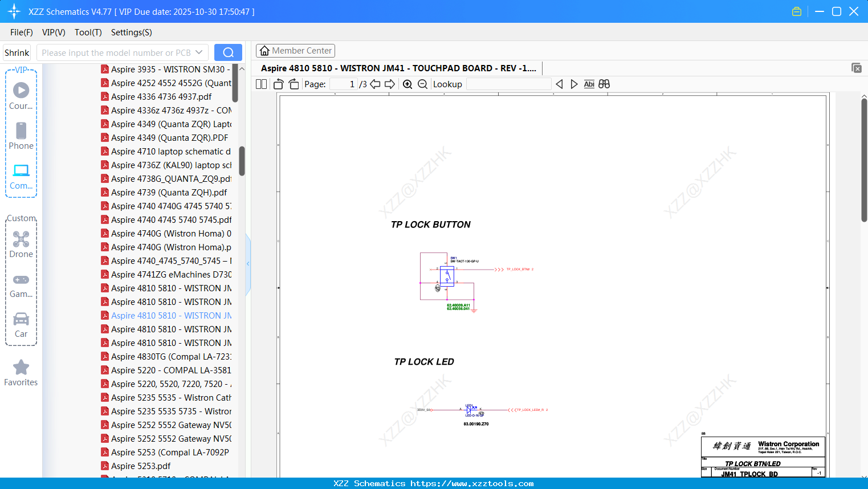Viewport: 868px width, 489px height.
Task: Rotate the page clockwise
Action: (x=294, y=84)
